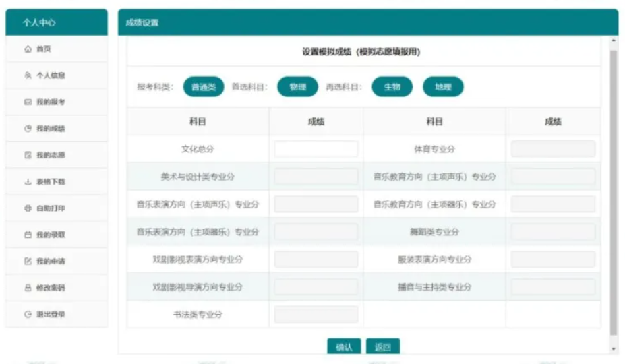The width and height of the screenshot is (625, 364).
Task: Click the printer icon beside 自助打印
Action: [x=28, y=208]
